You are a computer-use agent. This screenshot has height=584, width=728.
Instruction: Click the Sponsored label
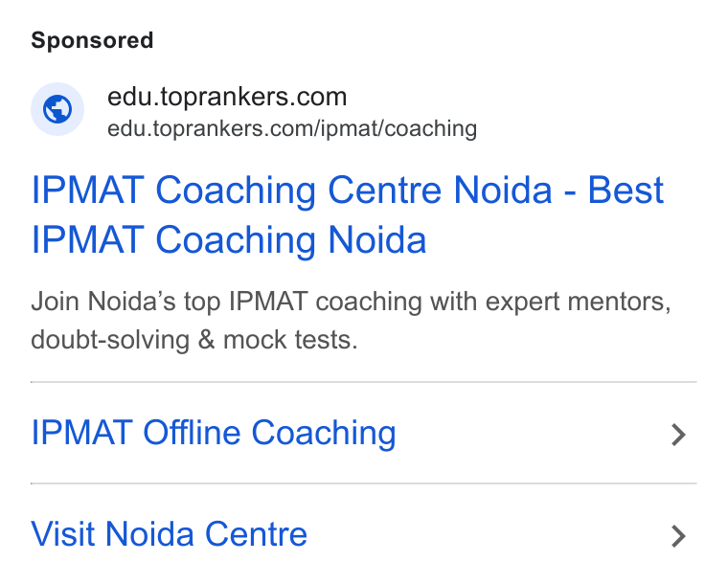(92, 40)
